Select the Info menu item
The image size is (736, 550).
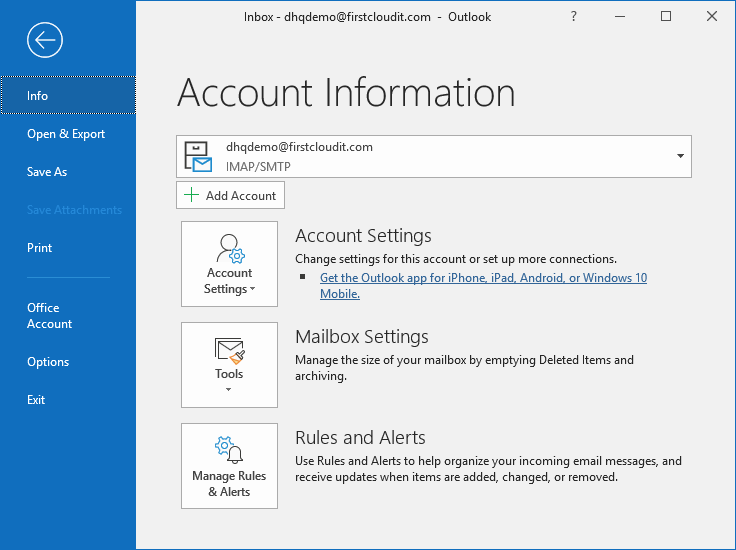point(68,95)
